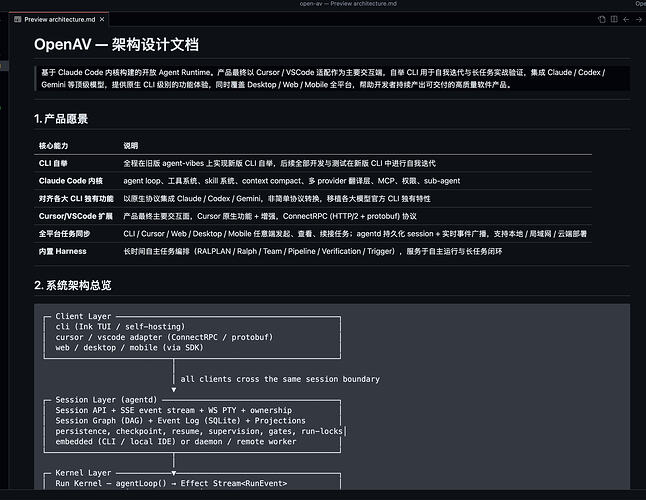Go back with the left arrow icon
The width and height of the screenshot is (646, 500).
pos(626,19)
